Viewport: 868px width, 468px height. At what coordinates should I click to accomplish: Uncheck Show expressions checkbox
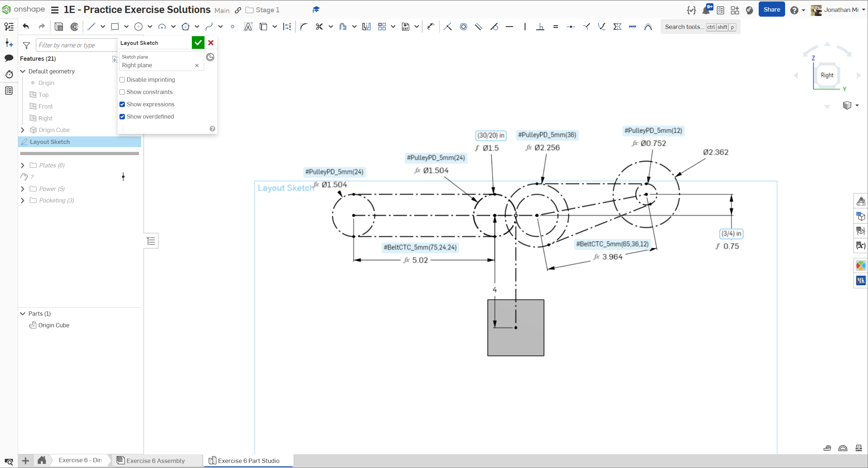coord(122,105)
